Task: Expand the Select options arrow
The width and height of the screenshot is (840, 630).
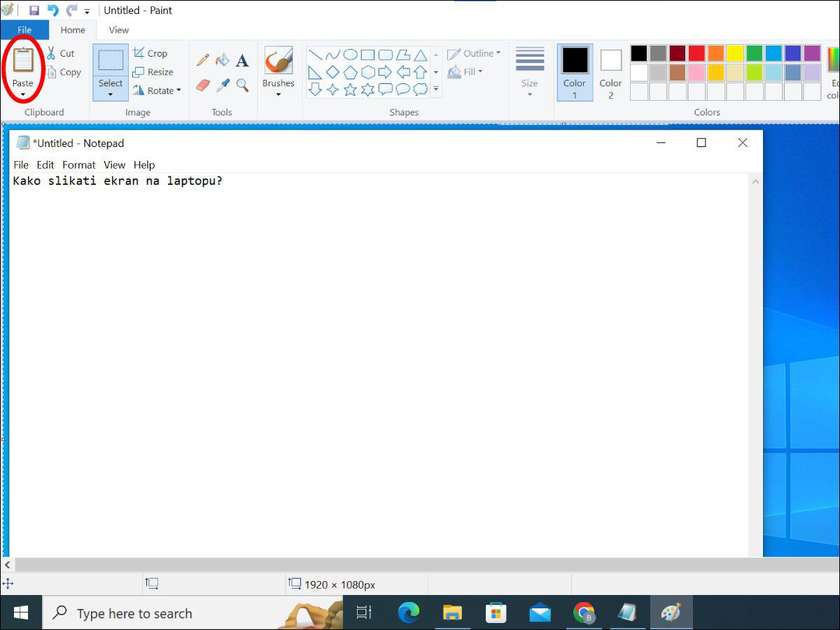Action: pos(111,94)
